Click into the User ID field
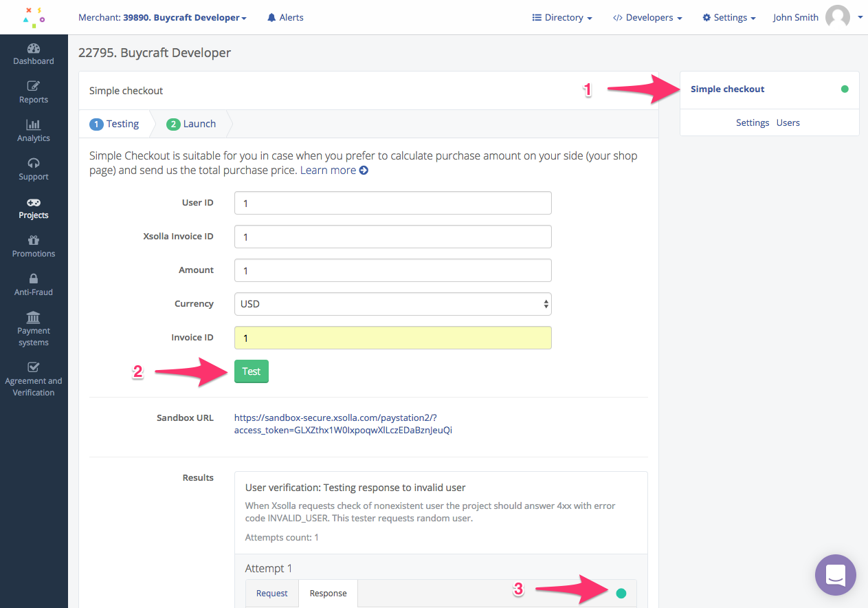This screenshot has width=868, height=608. click(393, 203)
